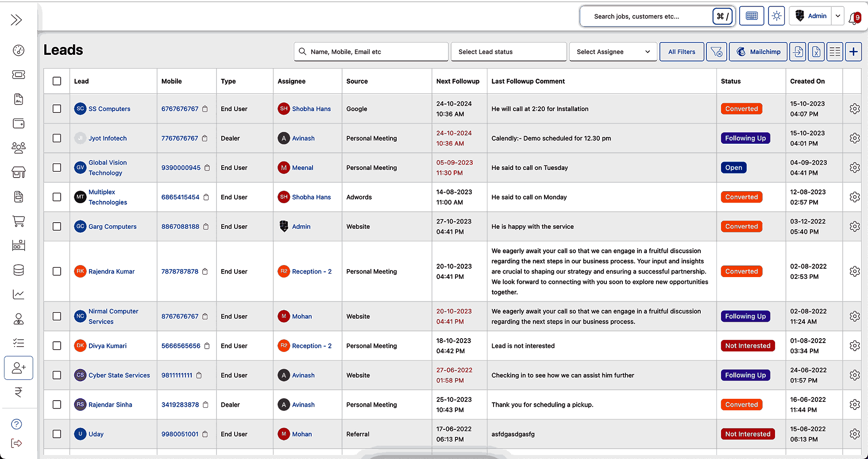Open the inventory shelves icon in sidebar
This screenshot has height=459, width=868.
click(19, 245)
